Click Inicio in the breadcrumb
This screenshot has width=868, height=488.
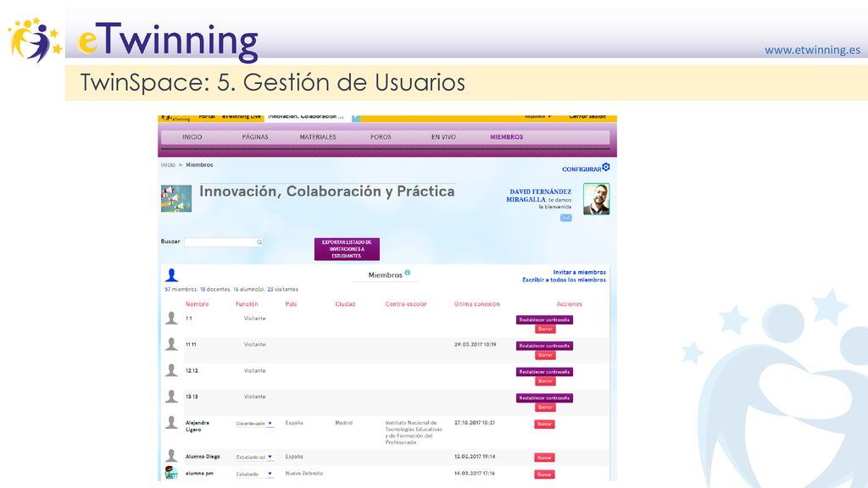tap(168, 165)
